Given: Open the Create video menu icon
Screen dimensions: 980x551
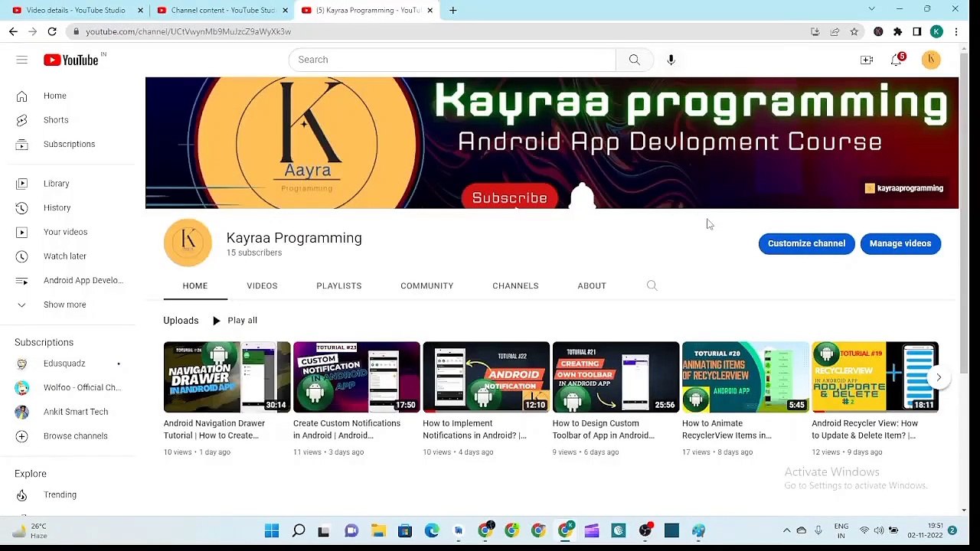Looking at the screenshot, I should [867, 60].
